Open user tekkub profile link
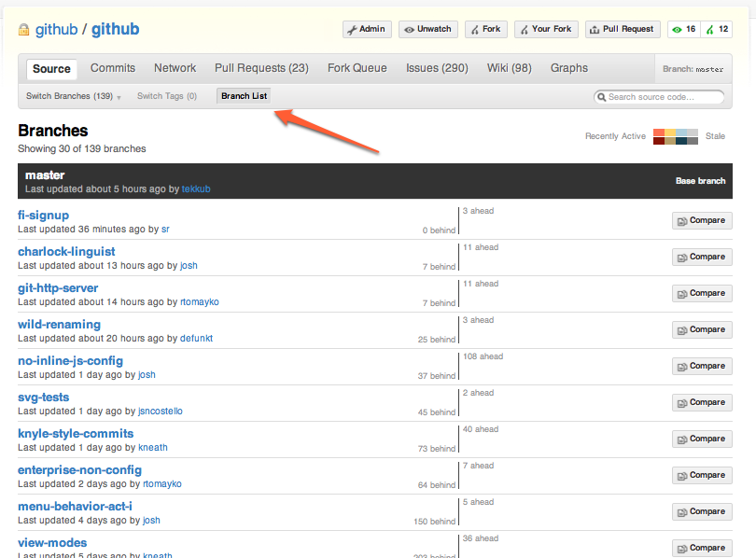 [196, 188]
